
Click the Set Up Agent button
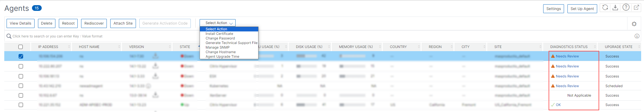[582, 9]
